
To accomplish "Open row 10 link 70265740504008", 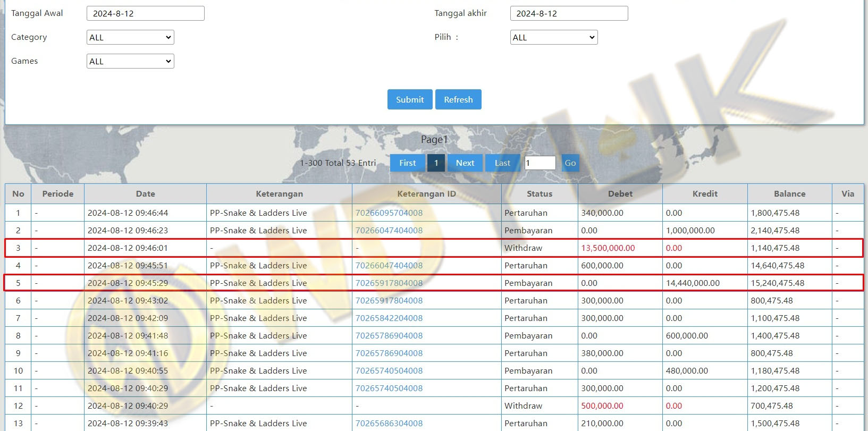I will 389,370.
